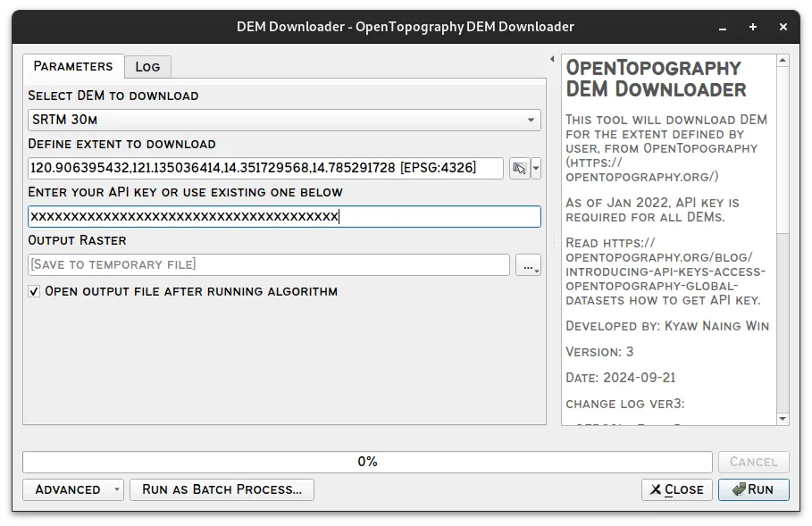Switch to the Log tab
The height and width of the screenshot is (526, 812).
tap(146, 66)
